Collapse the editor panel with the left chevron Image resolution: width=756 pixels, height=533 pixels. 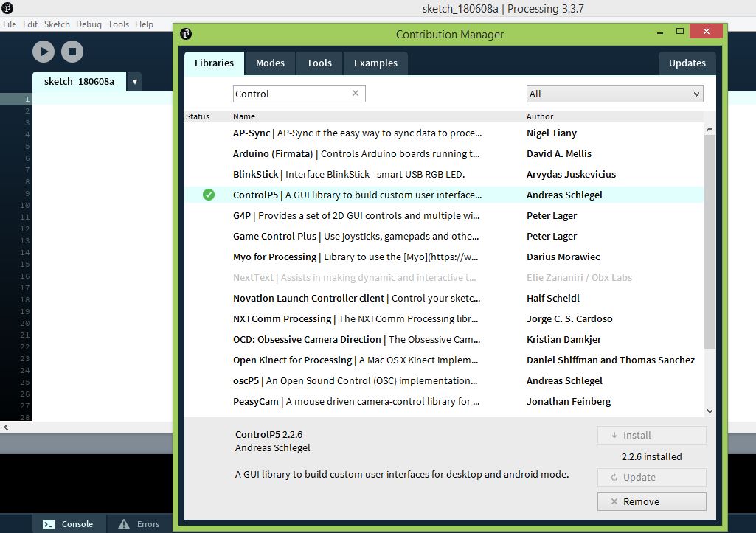[x=6, y=427]
